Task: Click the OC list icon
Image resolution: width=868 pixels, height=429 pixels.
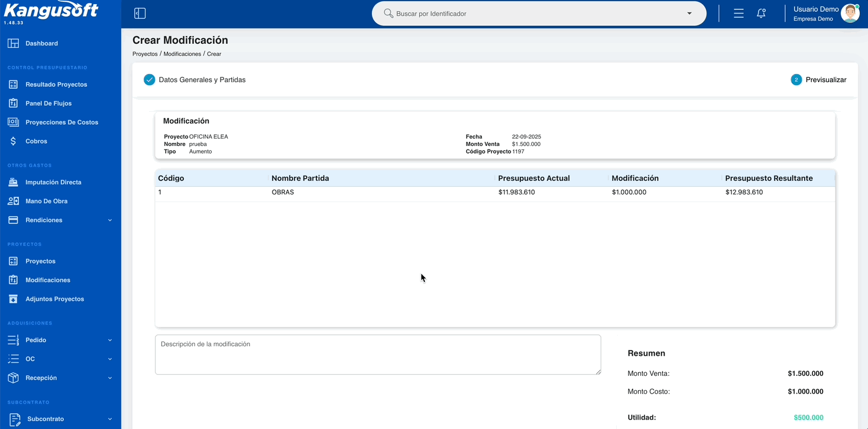Action: [13, 359]
